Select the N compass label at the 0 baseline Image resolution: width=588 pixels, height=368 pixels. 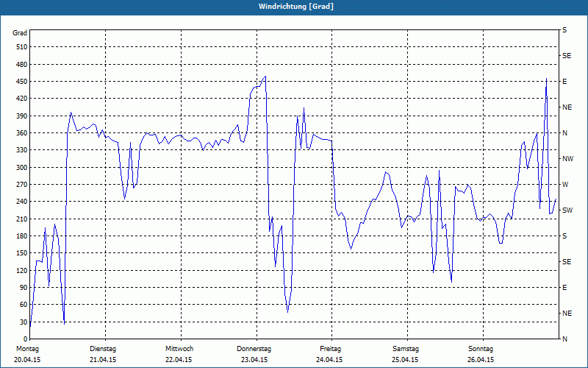pos(564,339)
